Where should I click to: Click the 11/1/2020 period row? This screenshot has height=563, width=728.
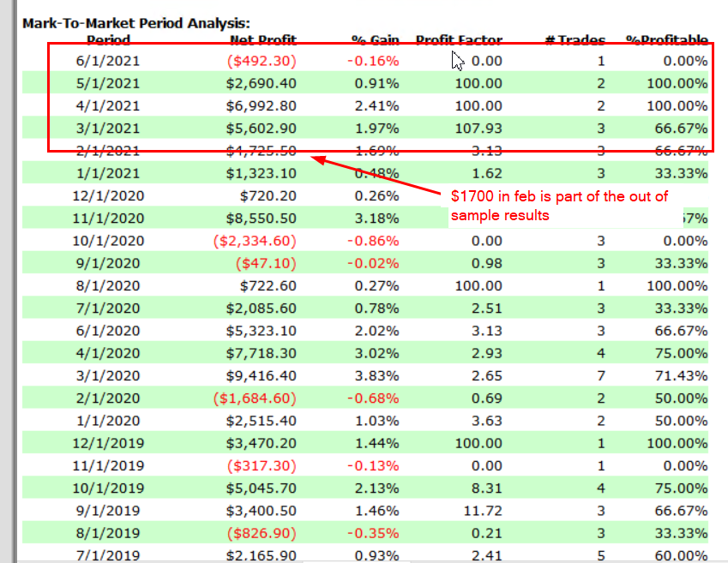coord(106,218)
